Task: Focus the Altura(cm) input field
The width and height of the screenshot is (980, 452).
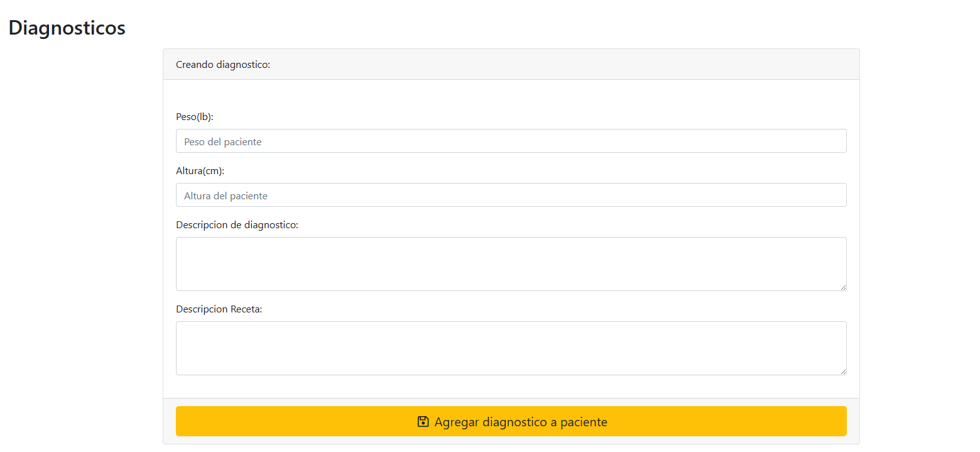Action: (511, 195)
